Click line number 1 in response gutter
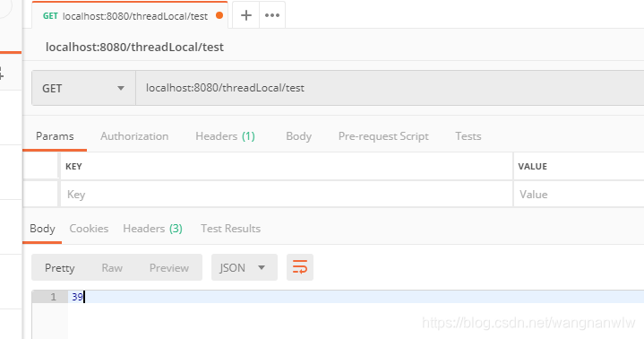The image size is (644, 339). [x=53, y=297]
